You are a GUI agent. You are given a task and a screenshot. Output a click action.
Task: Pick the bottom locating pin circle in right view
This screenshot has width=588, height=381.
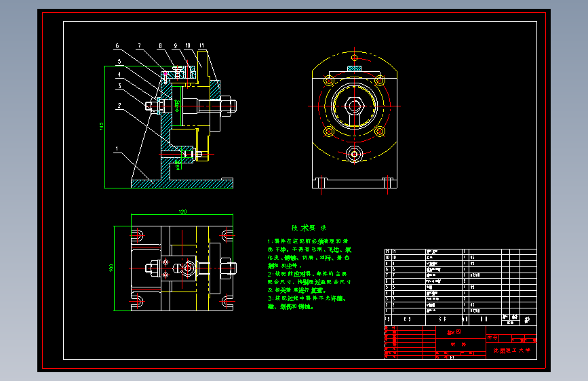point(355,154)
